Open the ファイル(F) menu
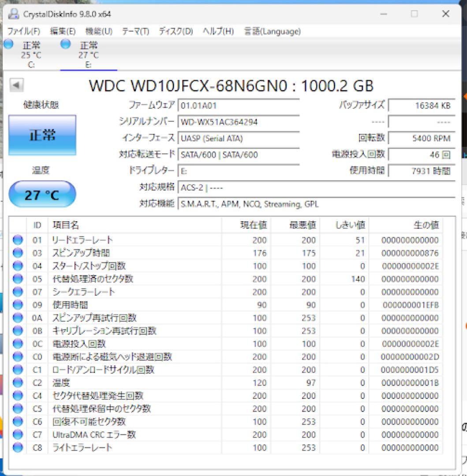 [24, 31]
